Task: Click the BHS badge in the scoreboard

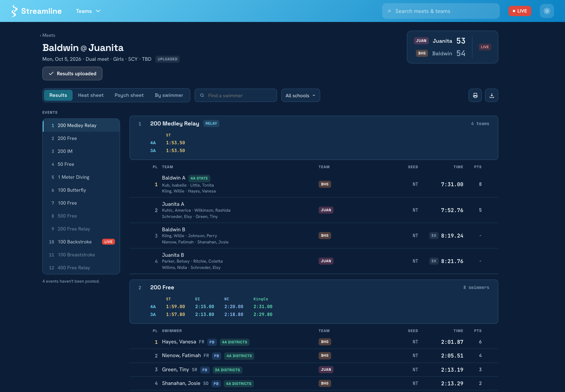Action: (x=422, y=53)
